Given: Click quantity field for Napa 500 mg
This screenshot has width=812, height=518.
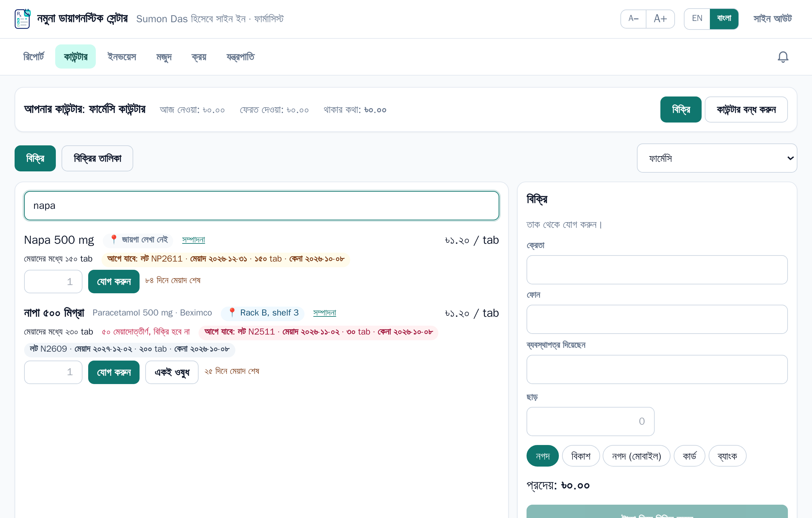Looking at the screenshot, I should (53, 282).
